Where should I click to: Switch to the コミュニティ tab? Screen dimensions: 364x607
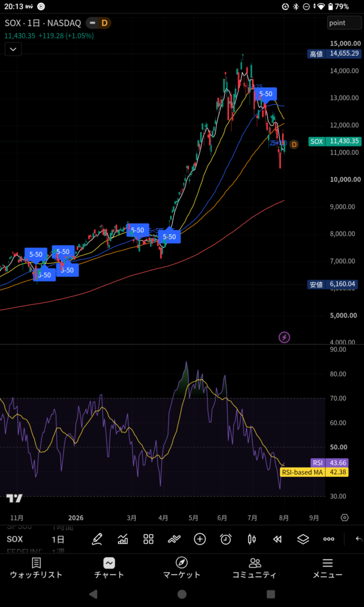(x=254, y=568)
